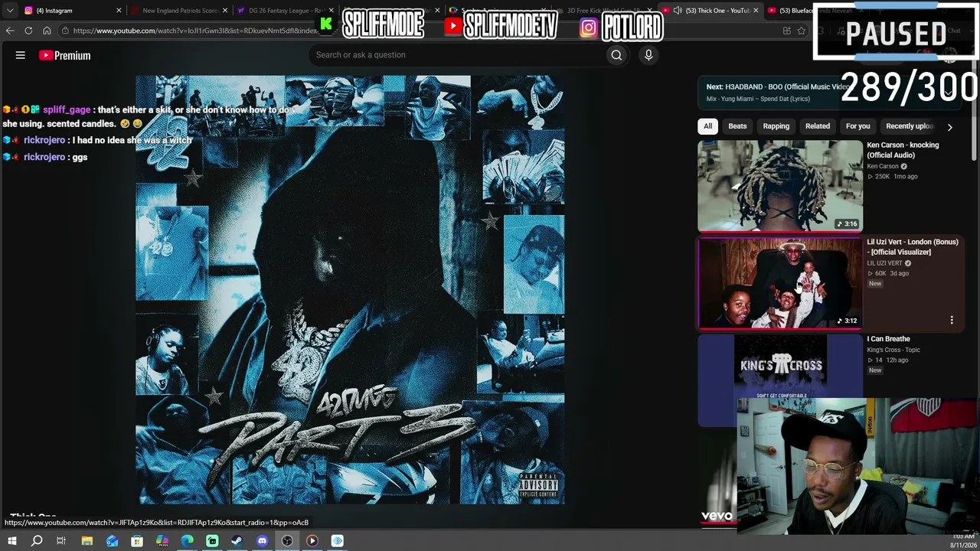The image size is (980, 551).
Task: Start voice search with the microphone icon
Action: (648, 55)
